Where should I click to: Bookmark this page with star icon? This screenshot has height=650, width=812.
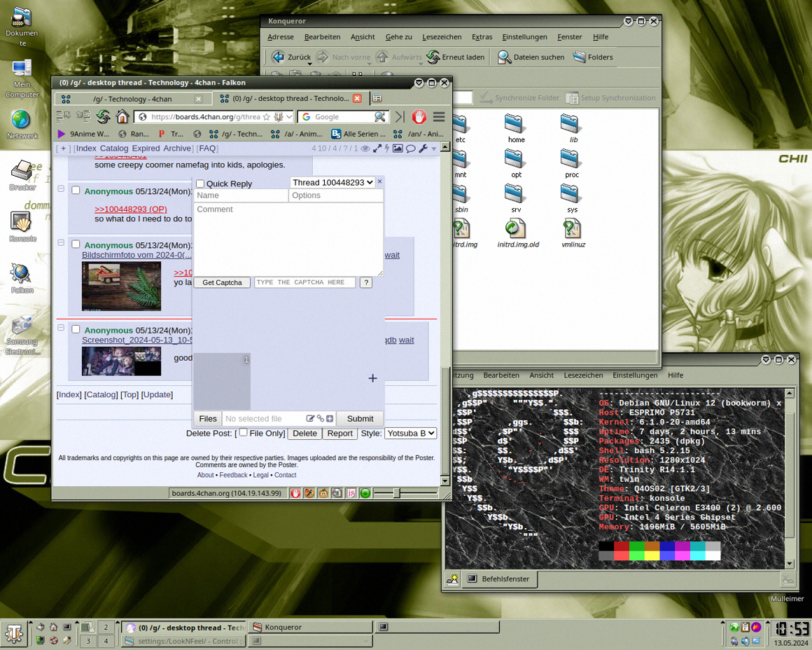[266, 117]
